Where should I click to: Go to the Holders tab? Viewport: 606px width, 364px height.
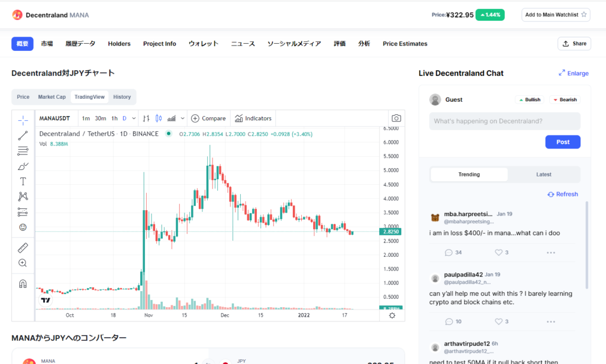(119, 44)
